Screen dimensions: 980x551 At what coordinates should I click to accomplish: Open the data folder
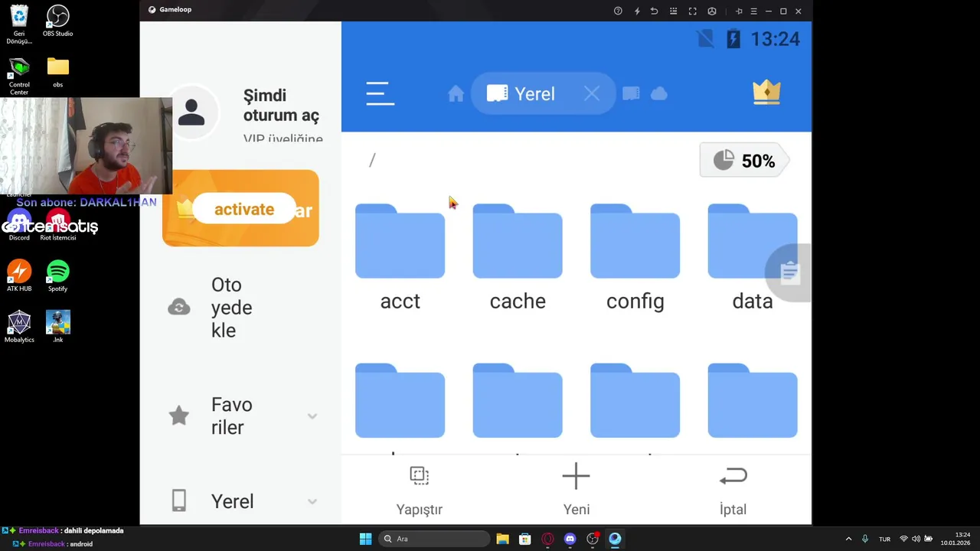[753, 258]
